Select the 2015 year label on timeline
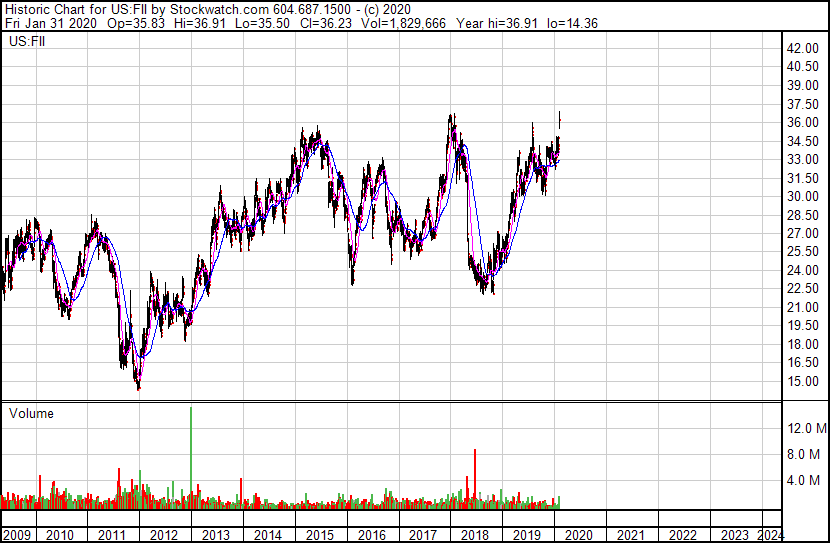 click(319, 535)
